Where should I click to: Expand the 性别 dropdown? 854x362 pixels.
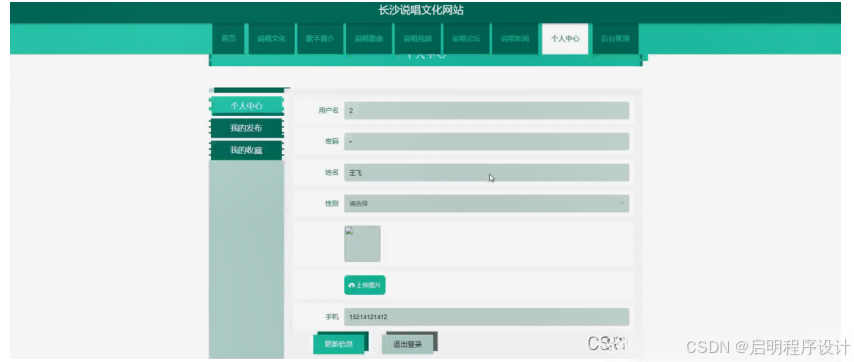point(486,204)
